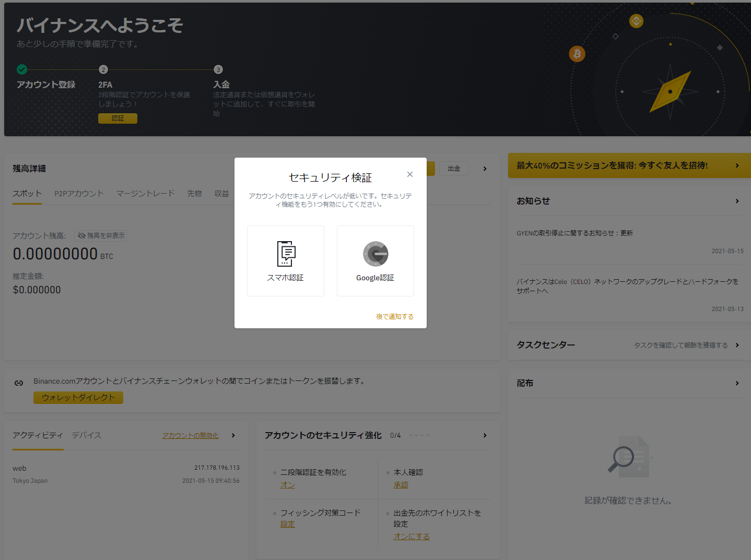
Task: Click タスクを確認して報酬を獲得する link
Action: (680, 345)
